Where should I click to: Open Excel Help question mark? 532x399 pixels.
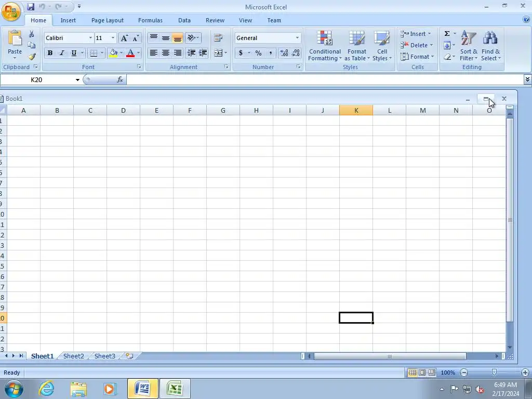click(x=526, y=19)
